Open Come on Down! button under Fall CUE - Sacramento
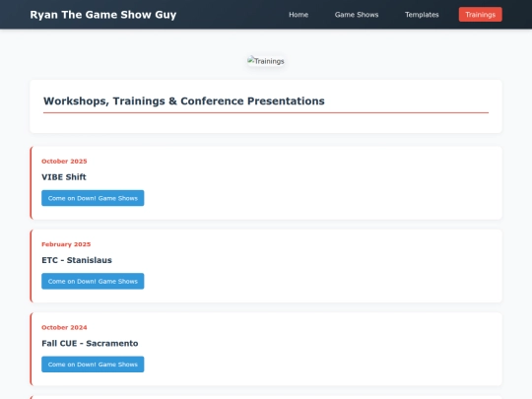 pyautogui.click(x=93, y=365)
